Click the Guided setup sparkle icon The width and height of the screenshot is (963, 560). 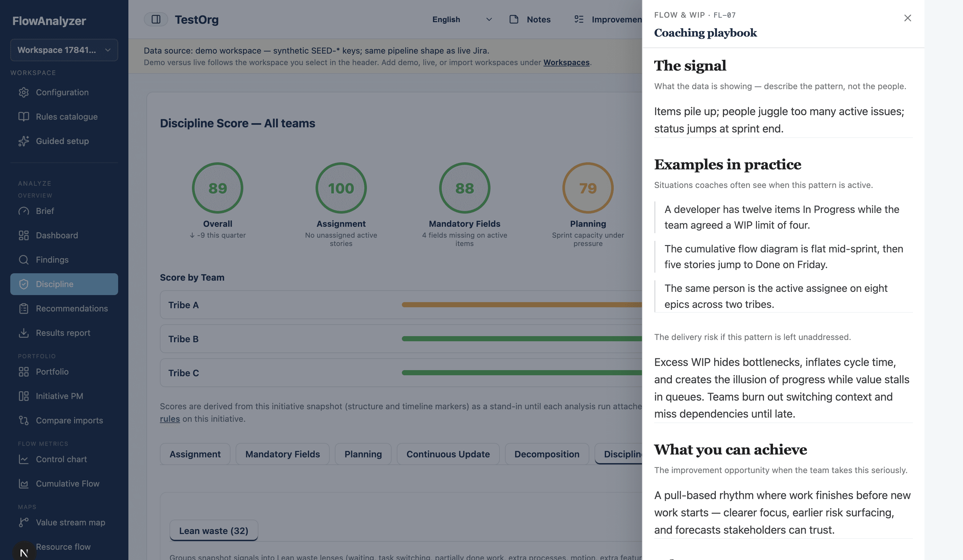(x=24, y=141)
